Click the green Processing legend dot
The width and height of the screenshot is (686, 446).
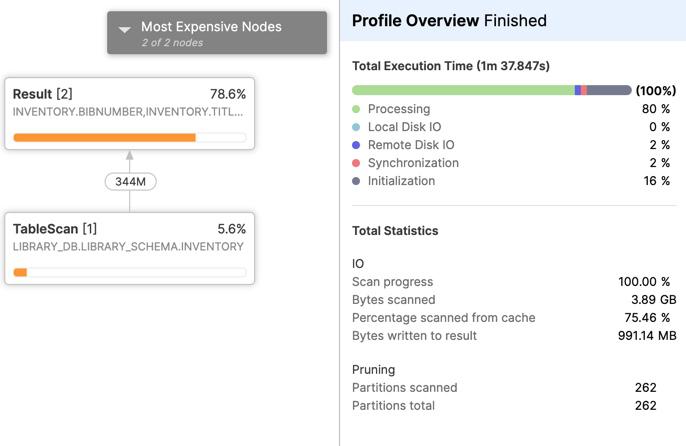pyautogui.click(x=357, y=109)
